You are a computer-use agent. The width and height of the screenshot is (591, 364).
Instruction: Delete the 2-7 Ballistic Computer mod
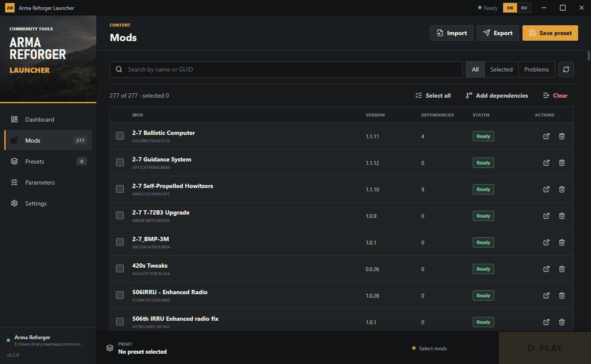click(x=562, y=136)
